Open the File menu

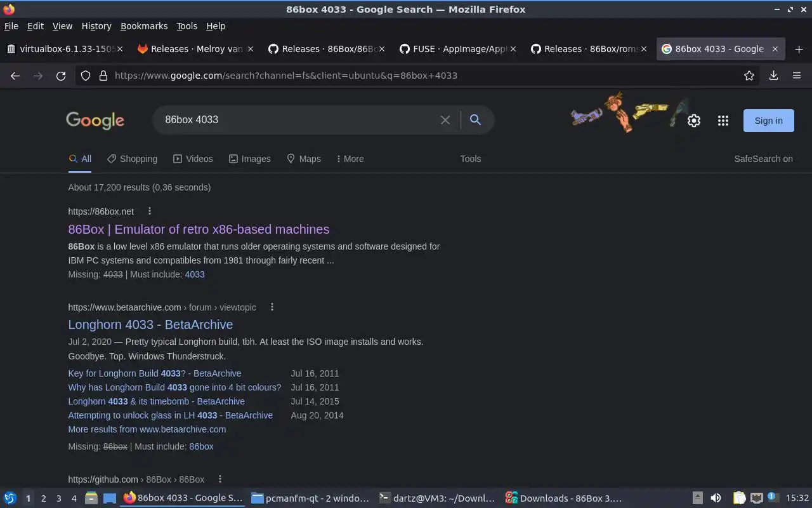[11, 26]
